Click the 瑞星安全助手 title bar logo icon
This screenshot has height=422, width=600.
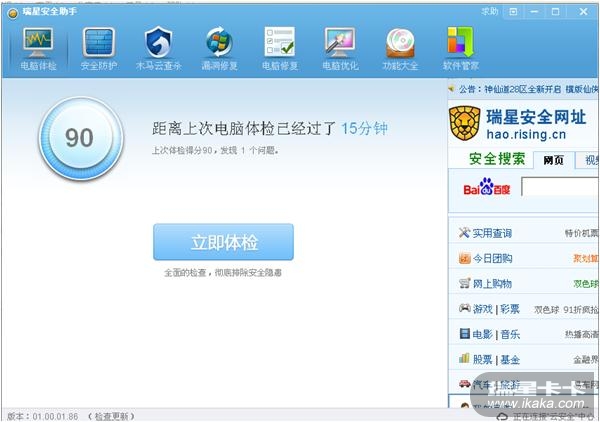point(13,13)
